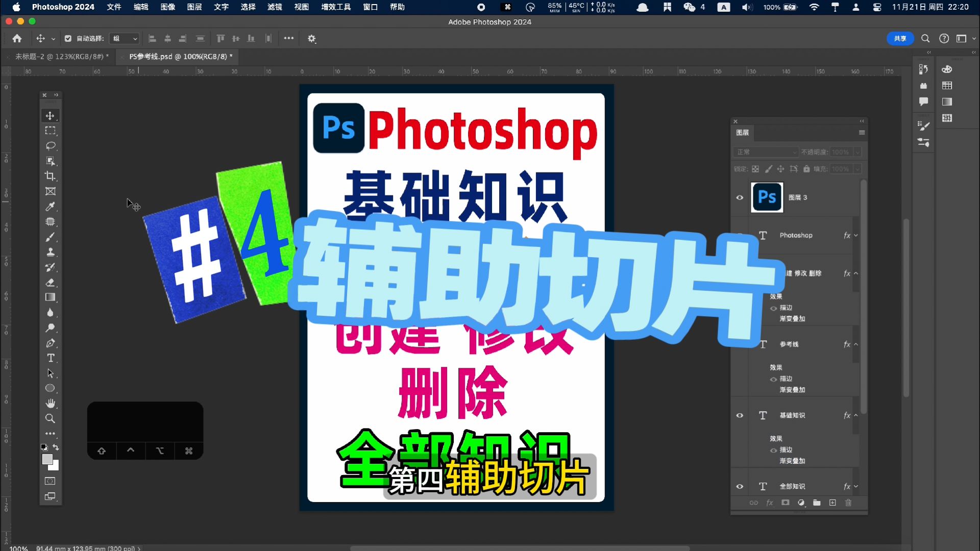Select the Crop tool
The width and height of the screenshot is (980, 551).
click(50, 176)
